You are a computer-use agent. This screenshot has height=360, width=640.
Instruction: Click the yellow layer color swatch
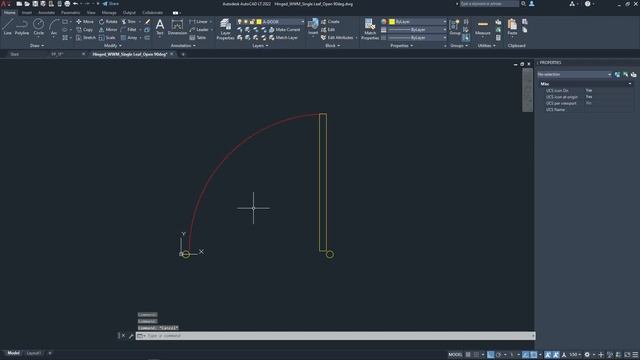259,21
